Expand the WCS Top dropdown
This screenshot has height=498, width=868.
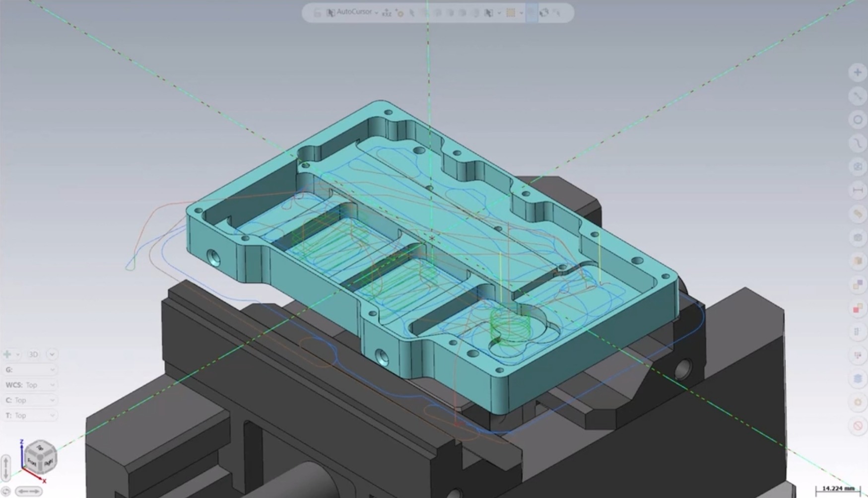click(52, 385)
